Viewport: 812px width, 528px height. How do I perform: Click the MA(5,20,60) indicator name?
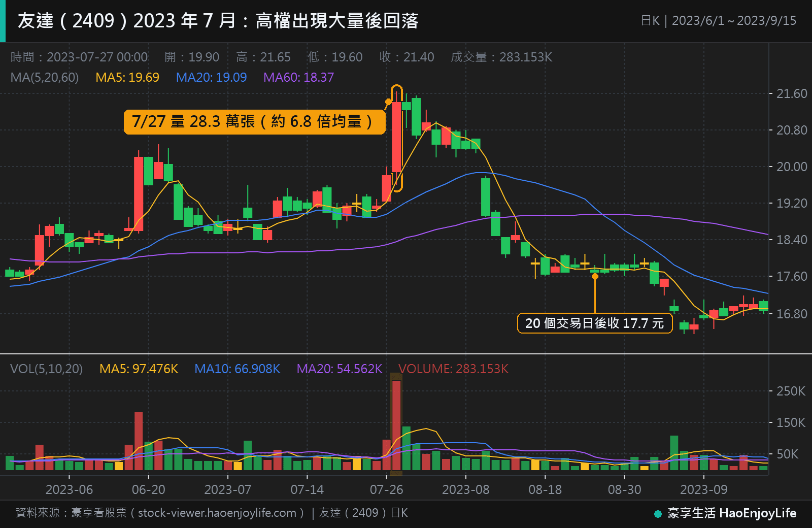(45, 77)
